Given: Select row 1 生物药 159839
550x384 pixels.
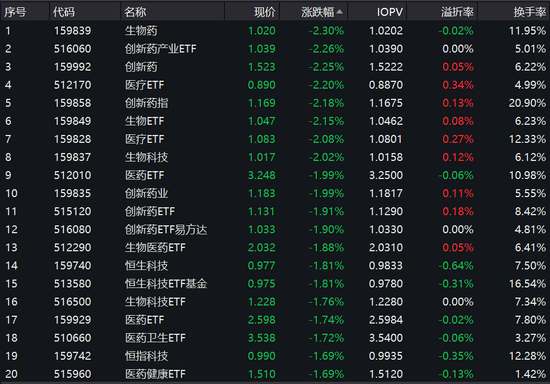Looking at the screenshot, I should pos(275,31).
